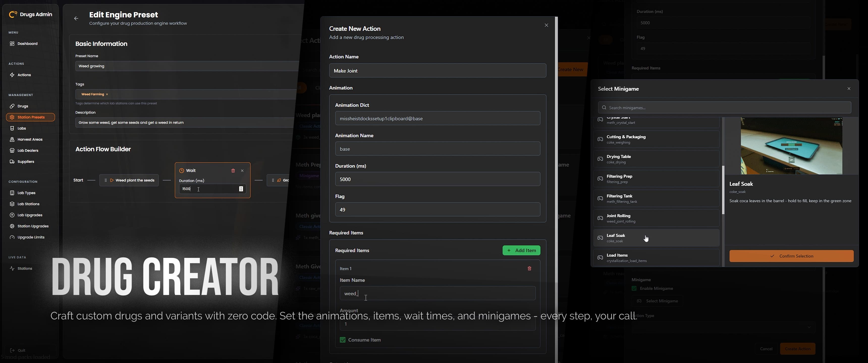Viewport: 868px width, 363px height.
Task: Click the Flag field showing 49
Action: tap(437, 209)
